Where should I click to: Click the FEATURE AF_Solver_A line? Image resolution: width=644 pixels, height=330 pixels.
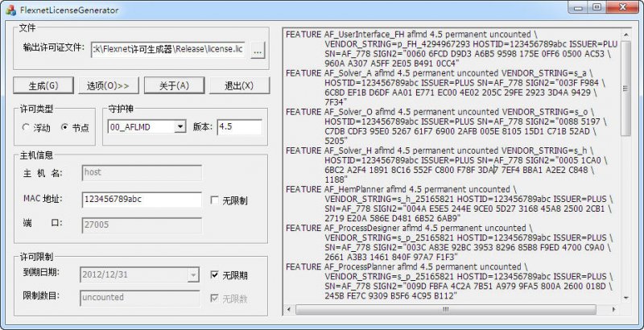pyautogui.click(x=440, y=73)
